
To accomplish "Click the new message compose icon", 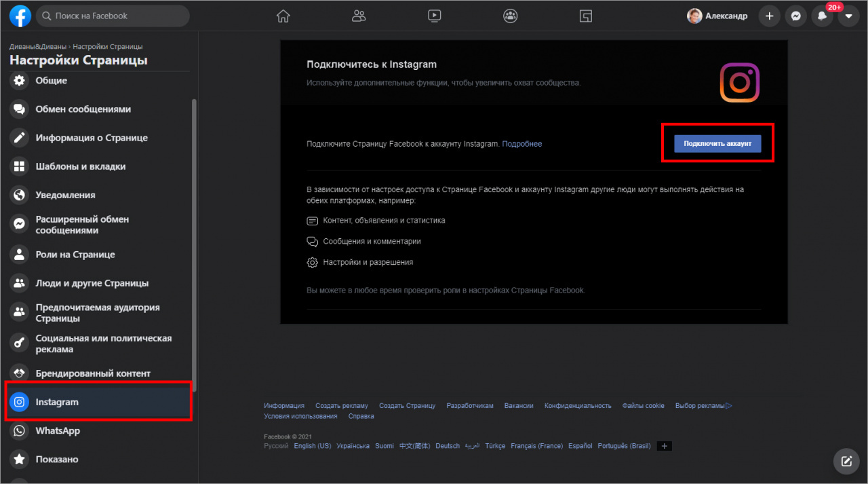I will pyautogui.click(x=846, y=462).
